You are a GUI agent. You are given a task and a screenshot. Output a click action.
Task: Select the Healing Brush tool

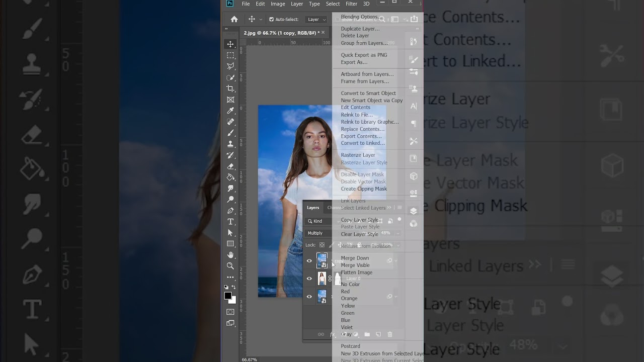230,122
